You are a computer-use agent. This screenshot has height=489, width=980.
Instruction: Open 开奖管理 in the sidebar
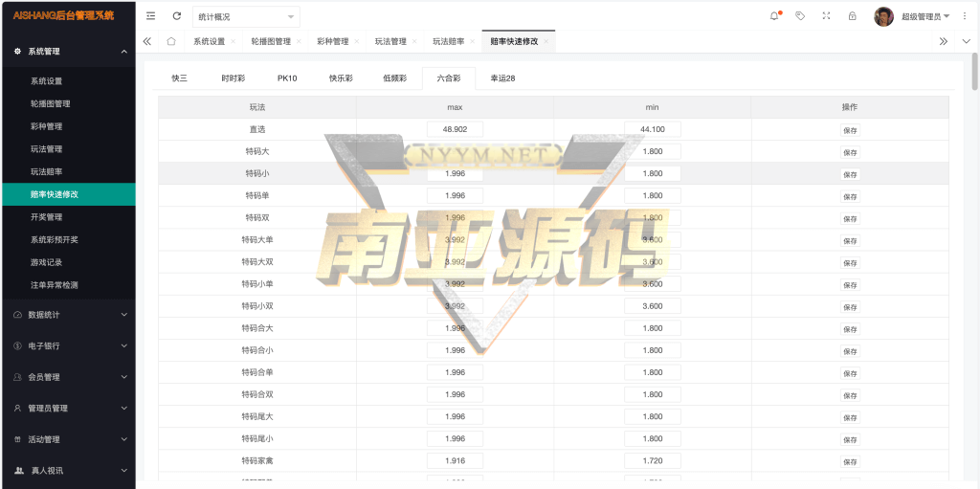(46, 217)
